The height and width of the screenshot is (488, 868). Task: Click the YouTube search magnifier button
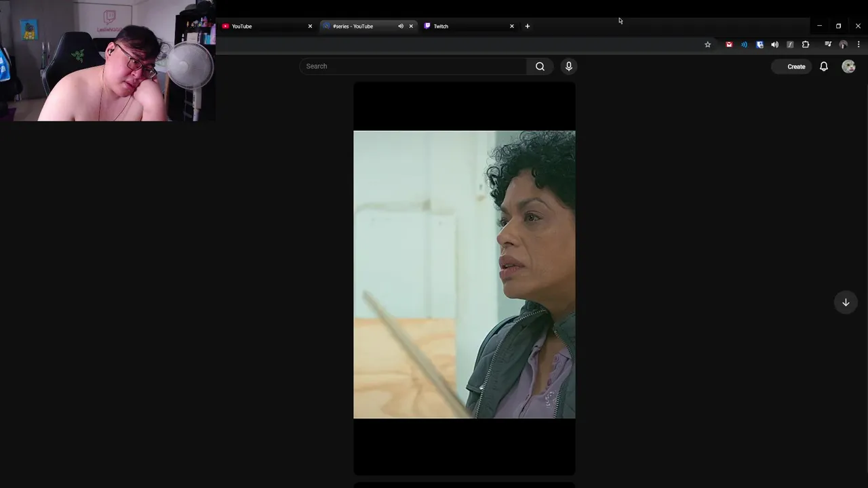540,66
